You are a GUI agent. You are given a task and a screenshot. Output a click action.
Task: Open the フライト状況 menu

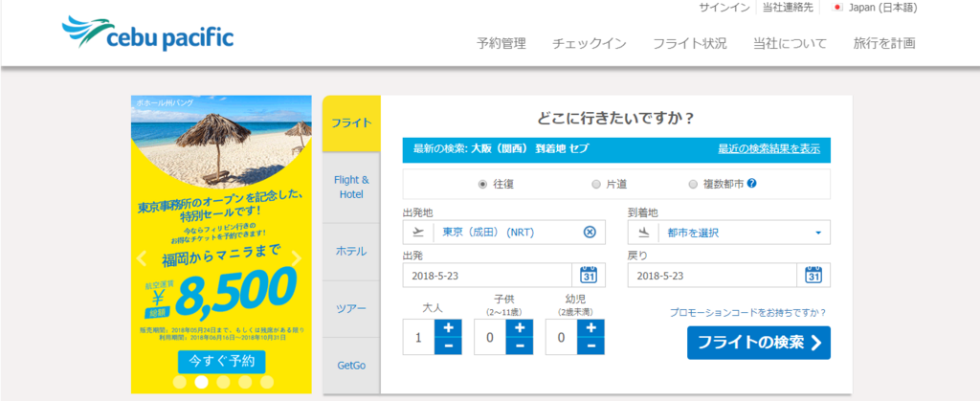(x=690, y=44)
